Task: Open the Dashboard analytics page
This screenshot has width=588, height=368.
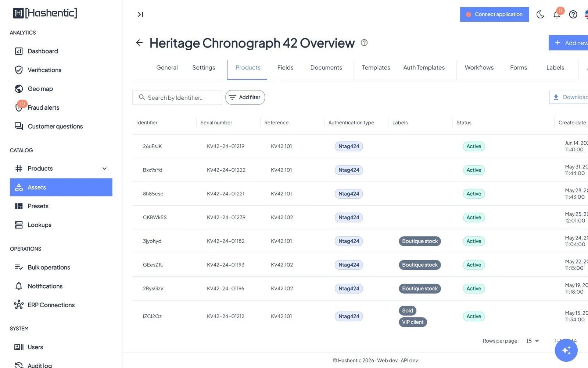Action: (61, 51)
